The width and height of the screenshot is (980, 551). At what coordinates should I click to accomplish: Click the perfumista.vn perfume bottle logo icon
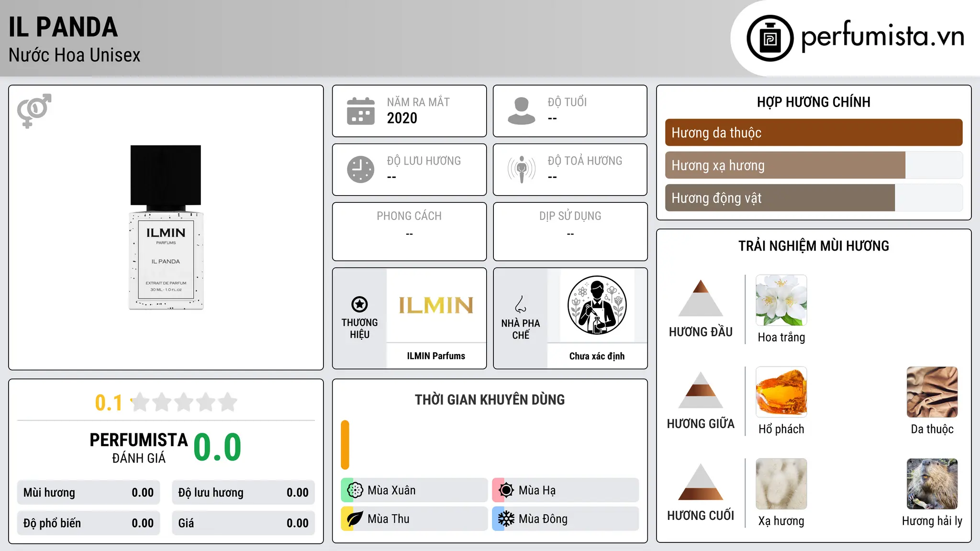pos(770,38)
